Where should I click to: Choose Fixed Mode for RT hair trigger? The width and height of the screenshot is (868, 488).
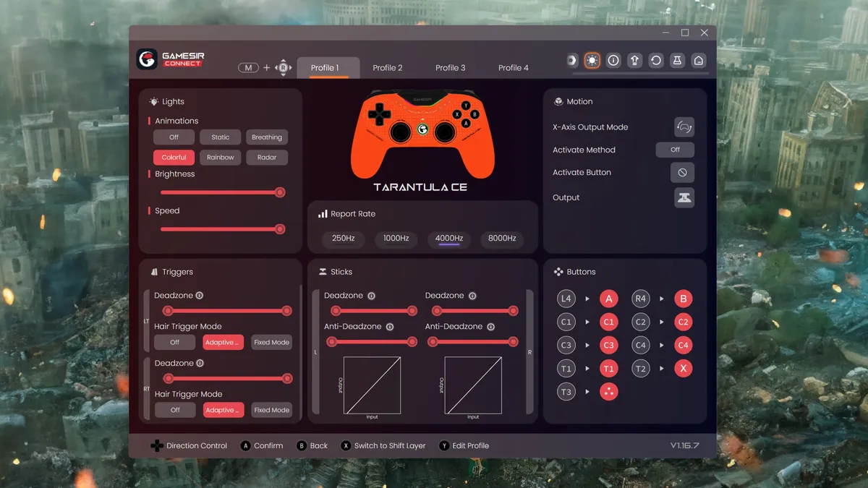tap(271, 410)
